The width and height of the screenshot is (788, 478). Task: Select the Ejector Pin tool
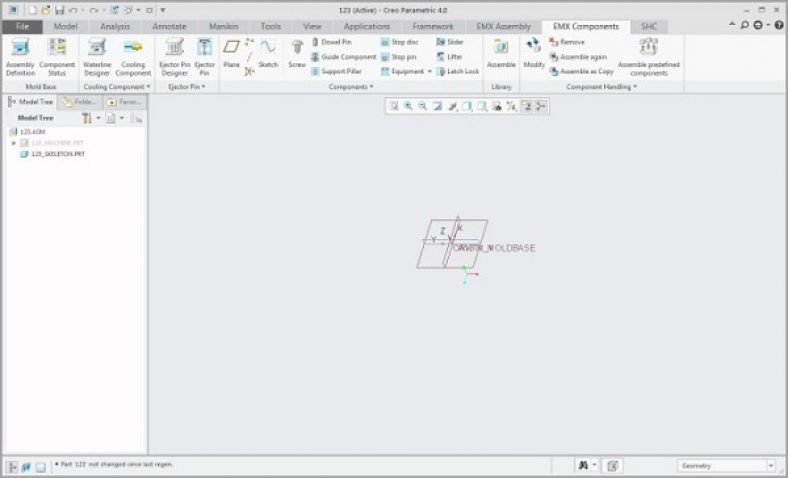(205, 57)
